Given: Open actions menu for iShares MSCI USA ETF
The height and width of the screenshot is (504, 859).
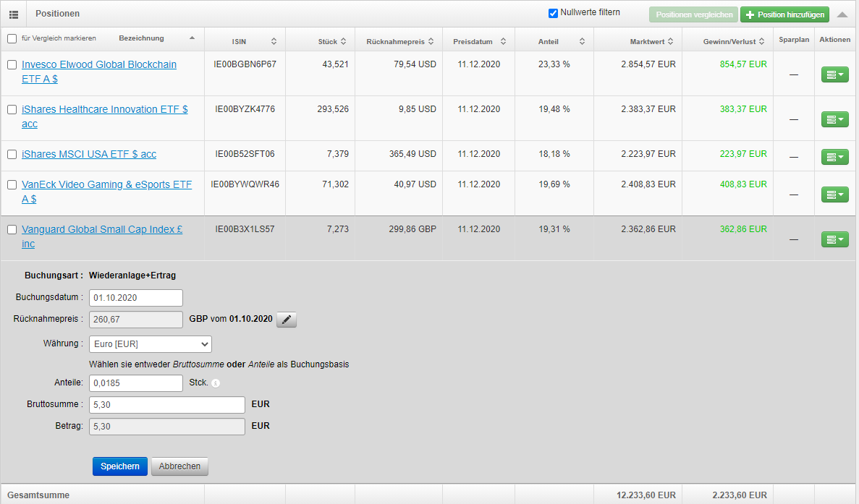Looking at the screenshot, I should pos(834,157).
